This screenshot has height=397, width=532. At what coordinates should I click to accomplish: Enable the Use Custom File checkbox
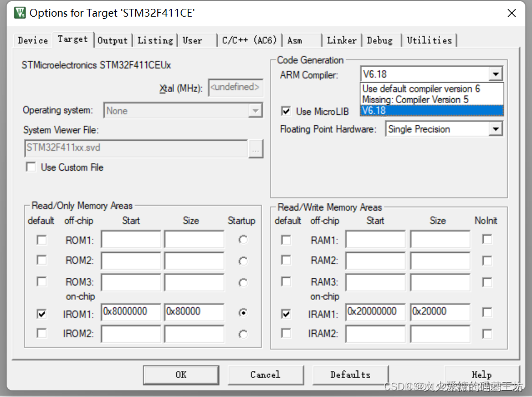(31, 167)
